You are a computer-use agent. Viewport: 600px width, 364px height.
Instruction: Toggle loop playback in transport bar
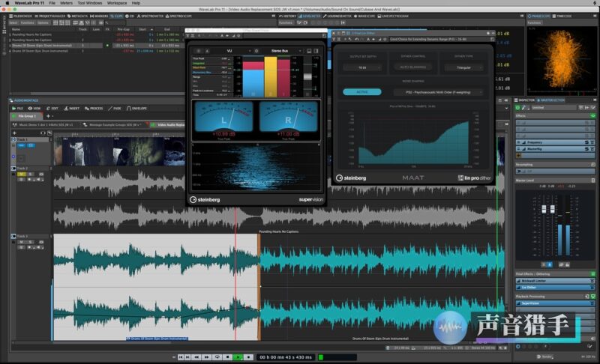[217, 357]
